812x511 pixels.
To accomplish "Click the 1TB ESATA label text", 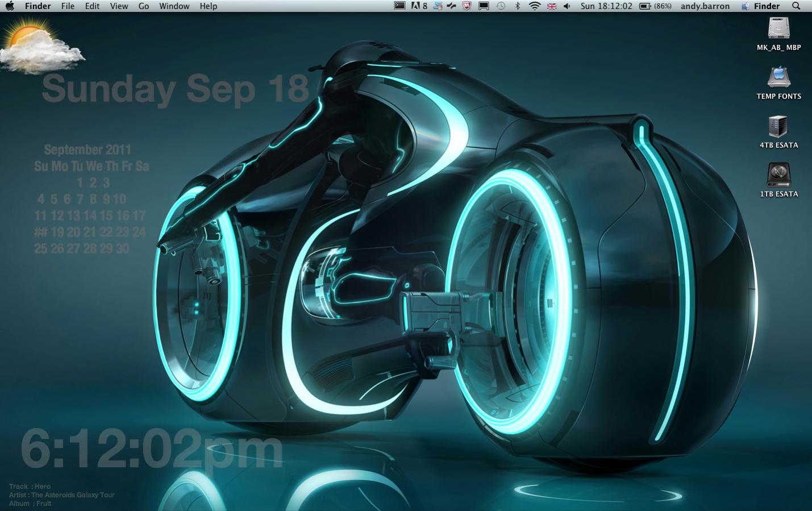I will pyautogui.click(x=778, y=194).
